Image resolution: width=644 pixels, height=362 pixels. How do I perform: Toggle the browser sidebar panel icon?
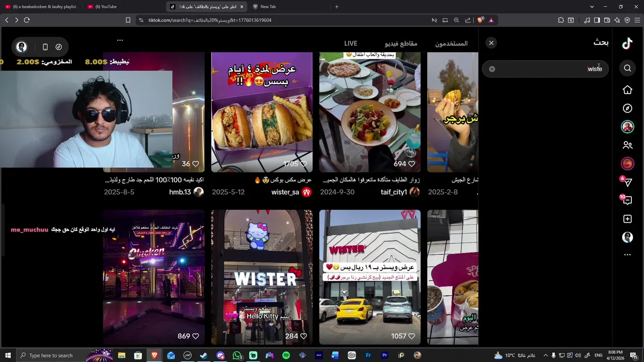(597, 20)
